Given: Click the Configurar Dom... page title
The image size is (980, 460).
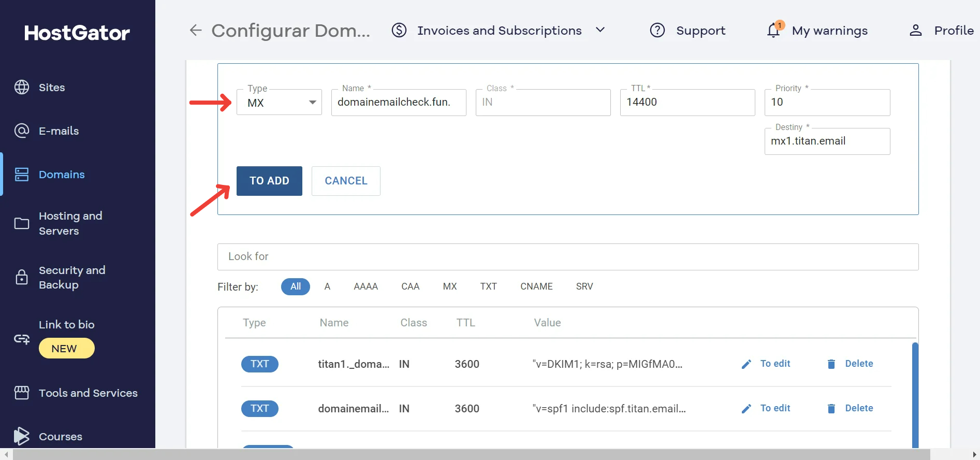Looking at the screenshot, I should click(291, 31).
